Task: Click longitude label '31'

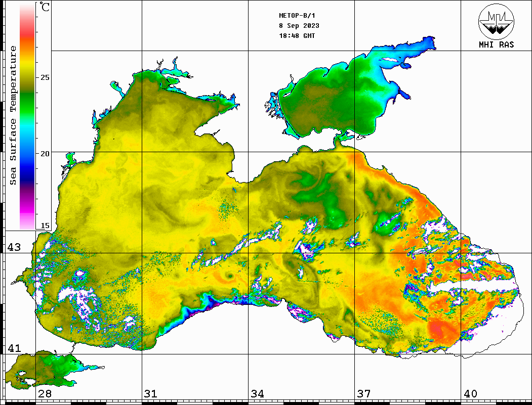Action: pyautogui.click(x=151, y=393)
